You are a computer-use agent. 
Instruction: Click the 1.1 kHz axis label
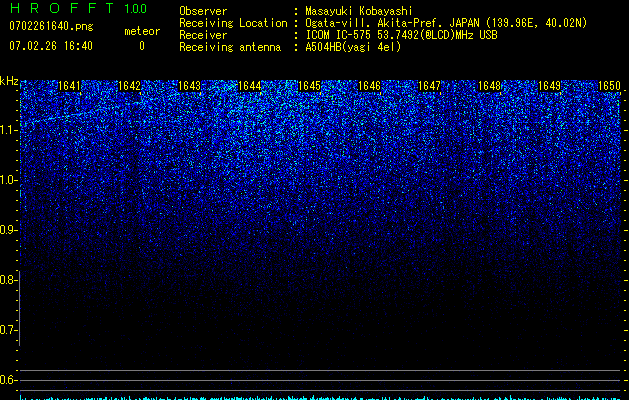(x=8, y=130)
